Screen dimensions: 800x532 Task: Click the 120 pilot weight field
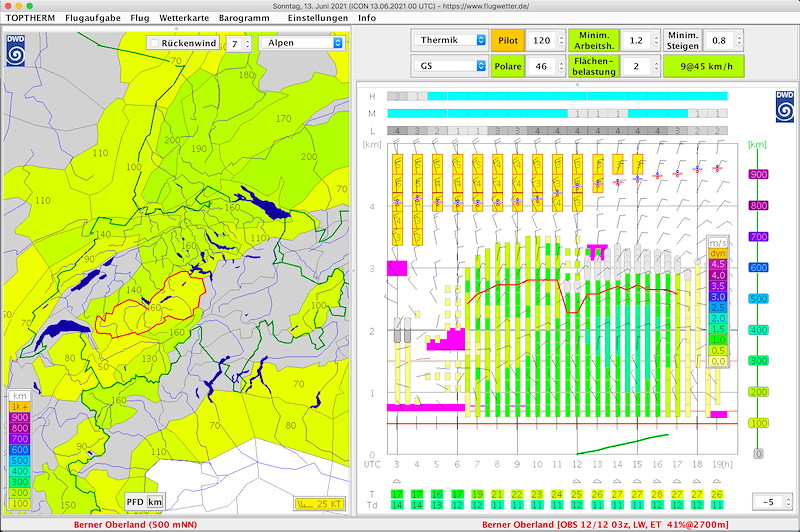coord(541,40)
